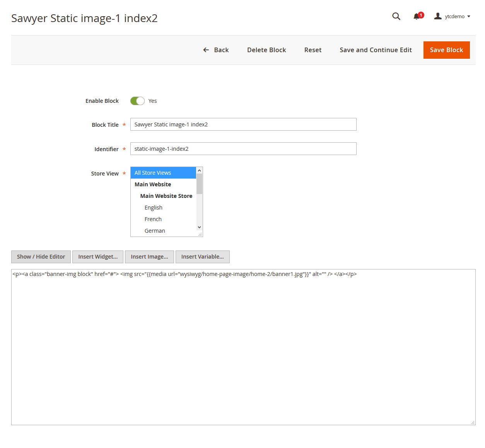Open the notifications bell icon
485x448 pixels.
[x=417, y=16]
